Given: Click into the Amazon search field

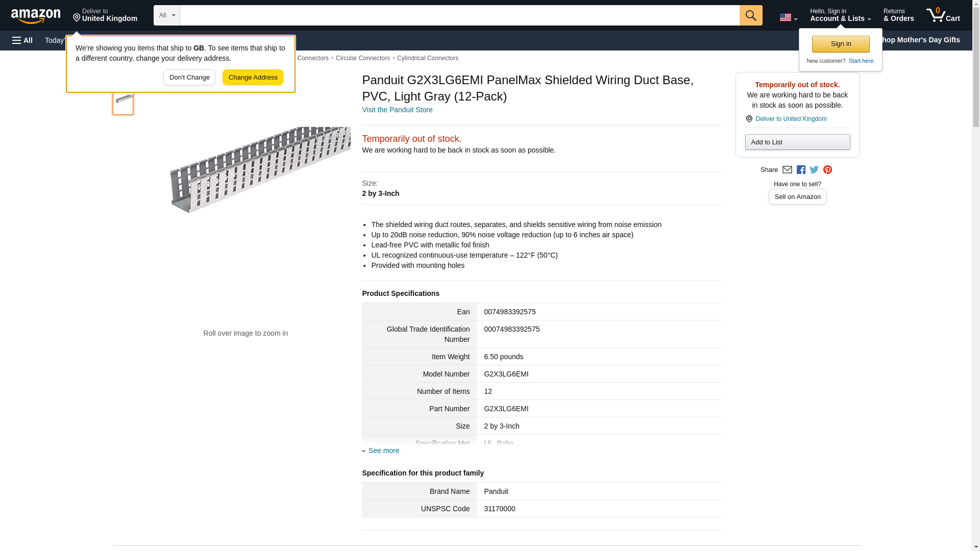Looking at the screenshot, I should pyautogui.click(x=459, y=15).
